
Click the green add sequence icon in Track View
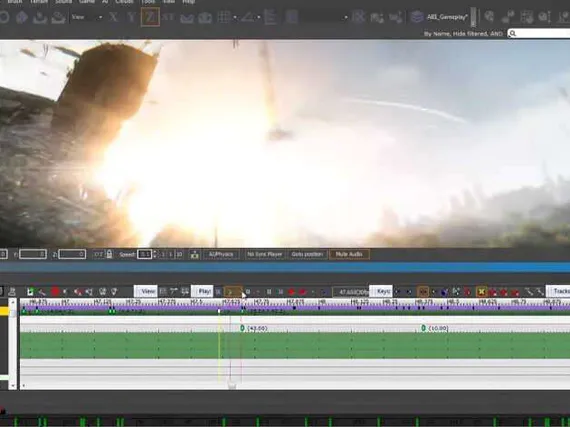[x=31, y=291]
